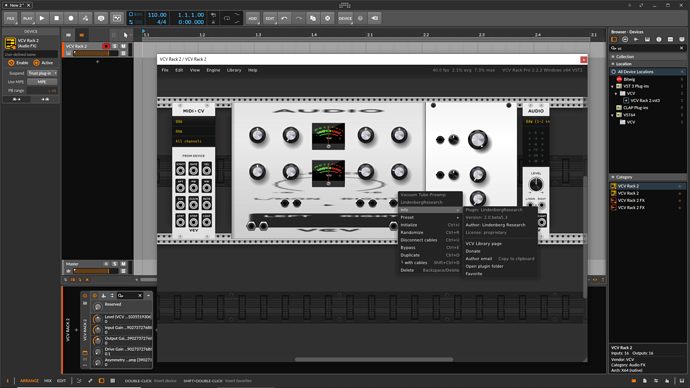Open the Library menu in VCV Rack
Image resolution: width=690 pixels, height=388 pixels.
click(x=234, y=70)
